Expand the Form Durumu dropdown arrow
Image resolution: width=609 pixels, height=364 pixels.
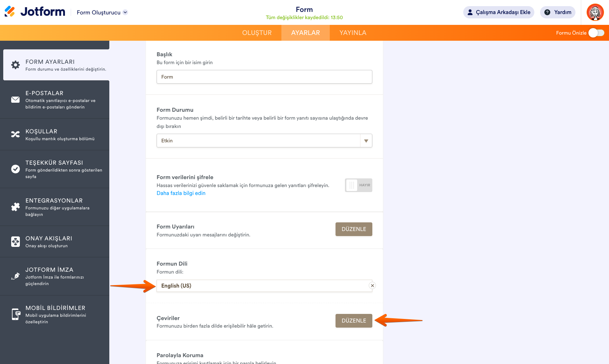366,141
